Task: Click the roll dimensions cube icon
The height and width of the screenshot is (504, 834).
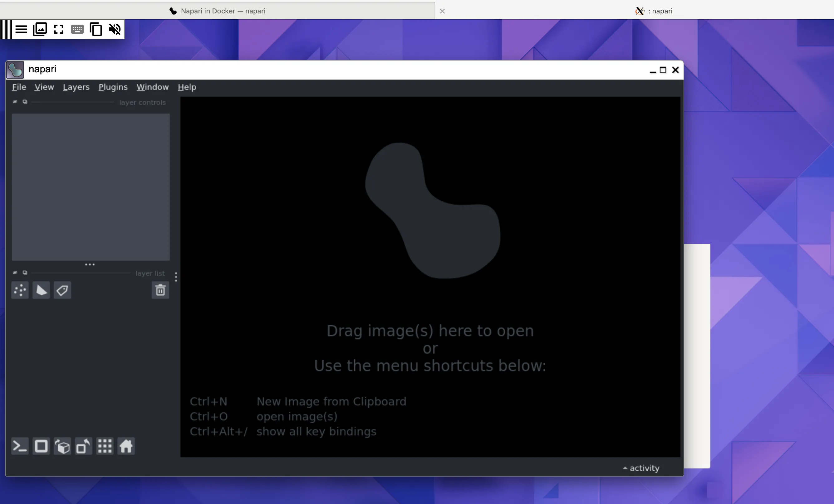Action: [62, 446]
